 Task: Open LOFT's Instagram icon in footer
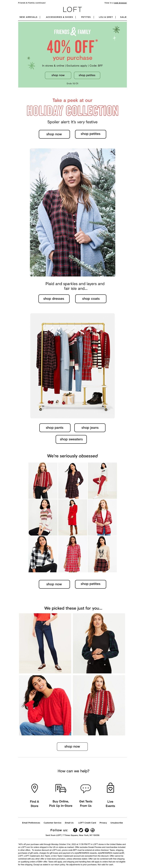92,830
